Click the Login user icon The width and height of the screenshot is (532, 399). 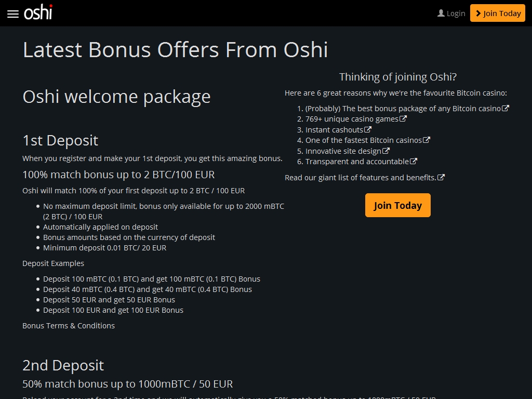point(441,13)
